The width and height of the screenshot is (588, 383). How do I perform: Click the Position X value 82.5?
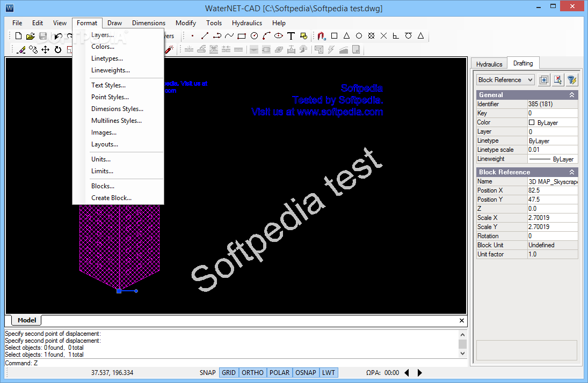point(553,190)
